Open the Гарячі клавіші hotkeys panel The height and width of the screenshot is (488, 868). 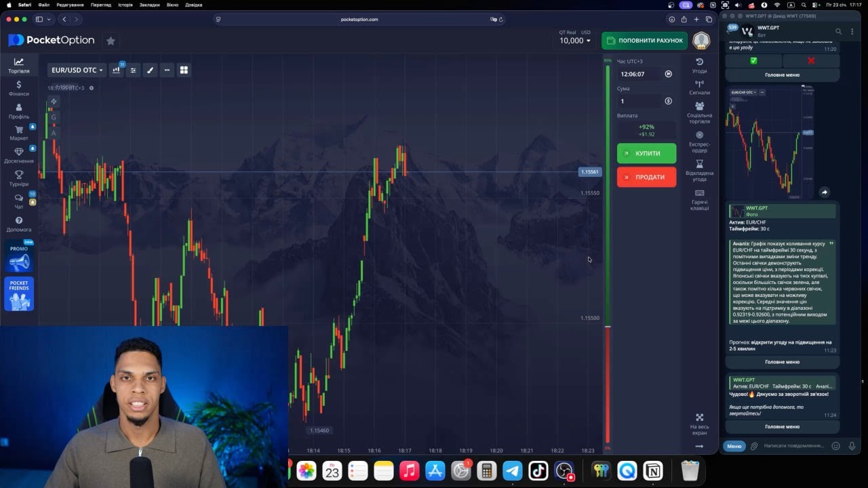point(699,200)
